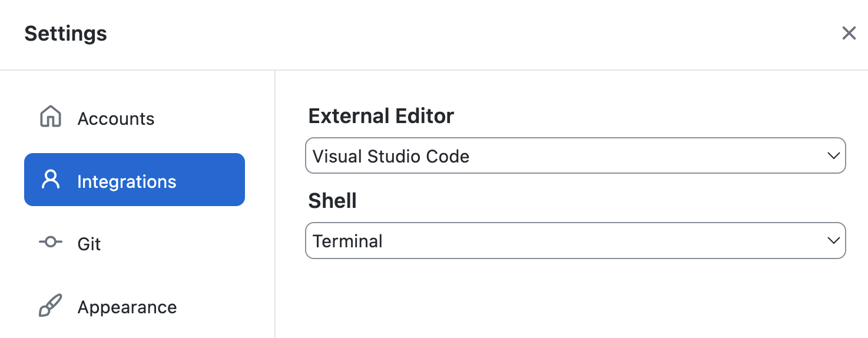
Task: Click the house icon beside Accounts
Action: click(x=51, y=117)
